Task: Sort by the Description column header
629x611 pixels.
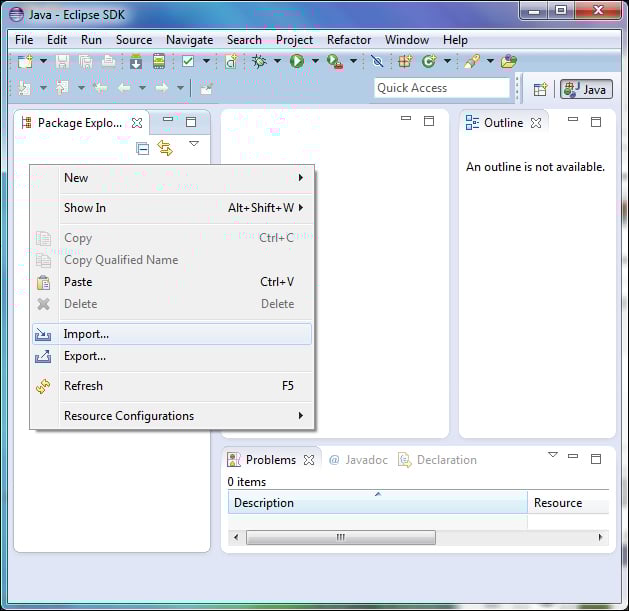Action: coord(377,502)
